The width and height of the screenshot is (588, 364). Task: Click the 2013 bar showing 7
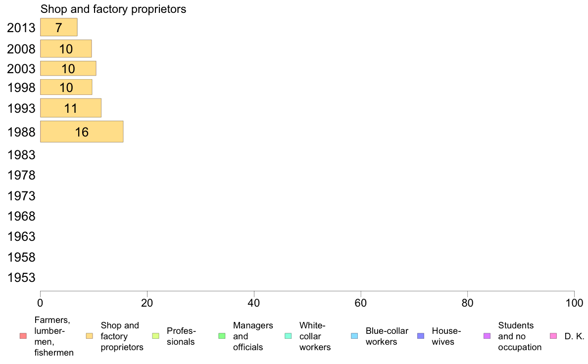58,27
